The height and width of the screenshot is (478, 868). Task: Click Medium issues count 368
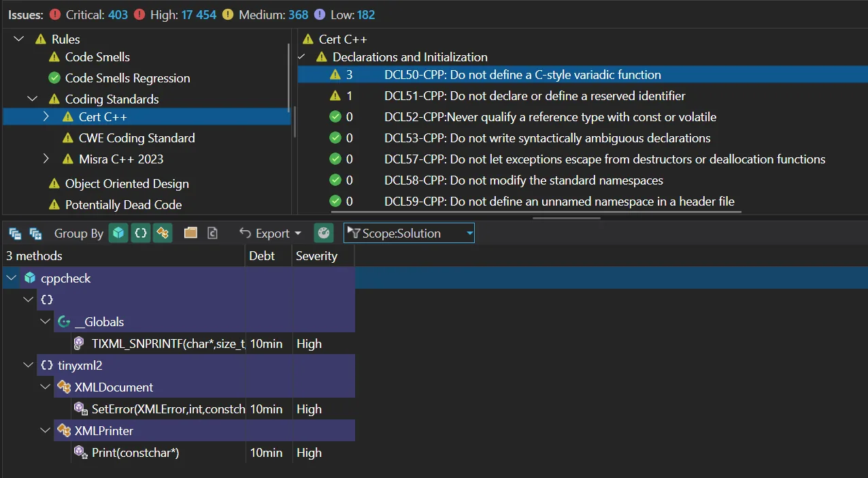[298, 14]
